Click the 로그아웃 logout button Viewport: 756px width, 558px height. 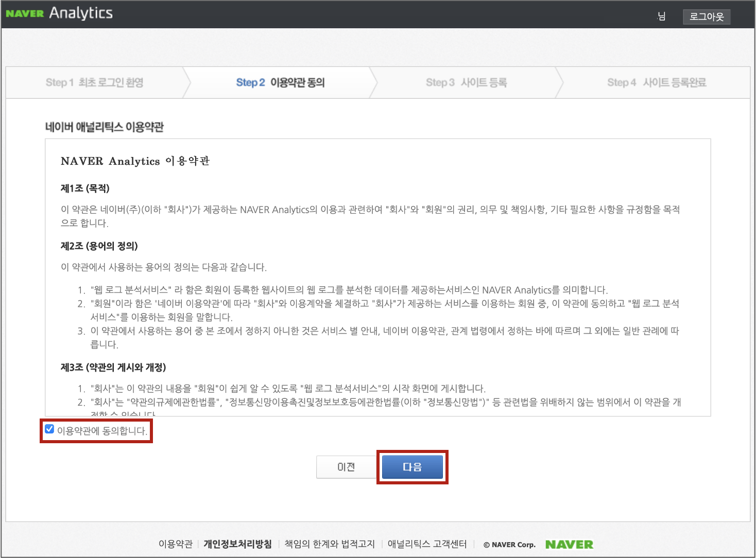pos(707,16)
